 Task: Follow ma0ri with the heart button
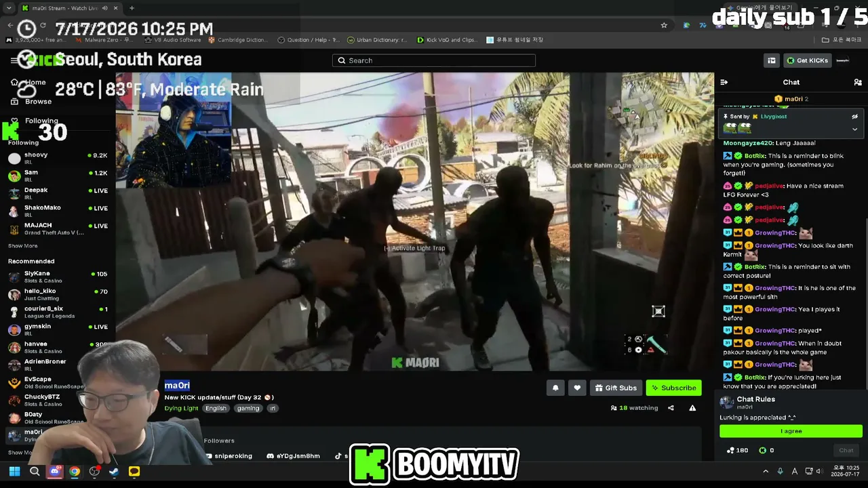[x=577, y=388]
